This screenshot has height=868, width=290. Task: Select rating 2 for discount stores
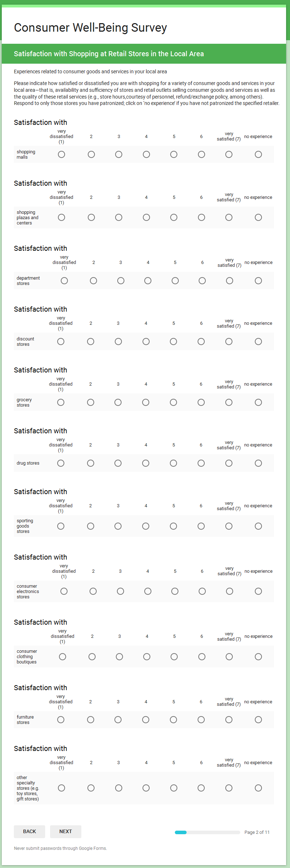tap(91, 342)
